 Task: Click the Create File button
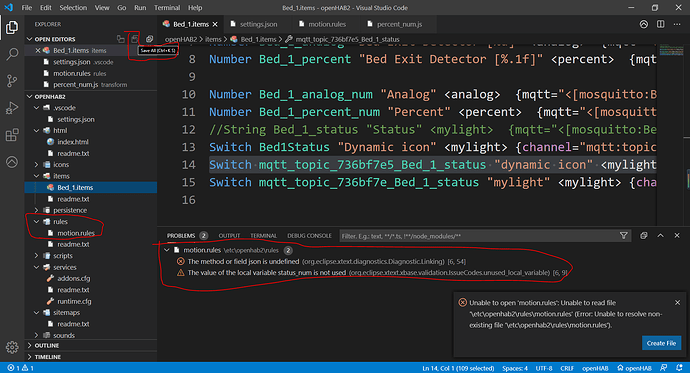(x=661, y=343)
